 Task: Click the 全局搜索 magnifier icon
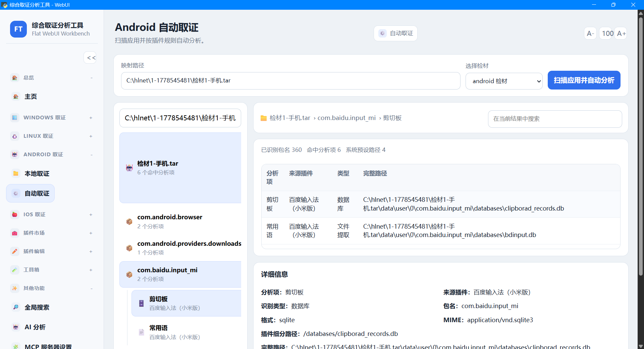16,307
